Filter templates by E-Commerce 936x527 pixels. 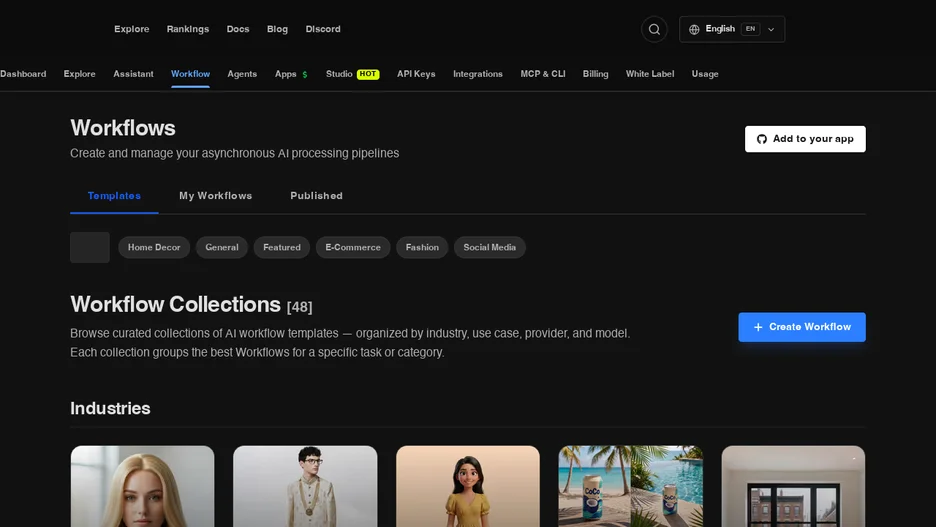coord(353,247)
